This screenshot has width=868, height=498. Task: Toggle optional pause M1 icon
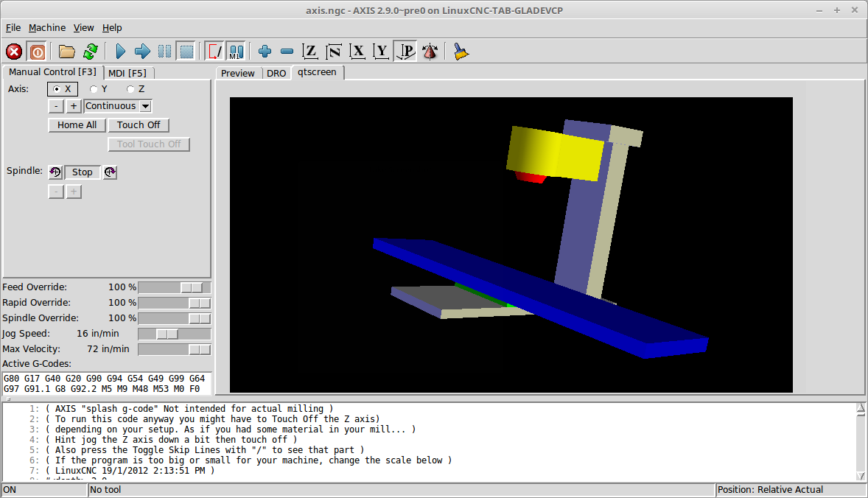tap(237, 52)
